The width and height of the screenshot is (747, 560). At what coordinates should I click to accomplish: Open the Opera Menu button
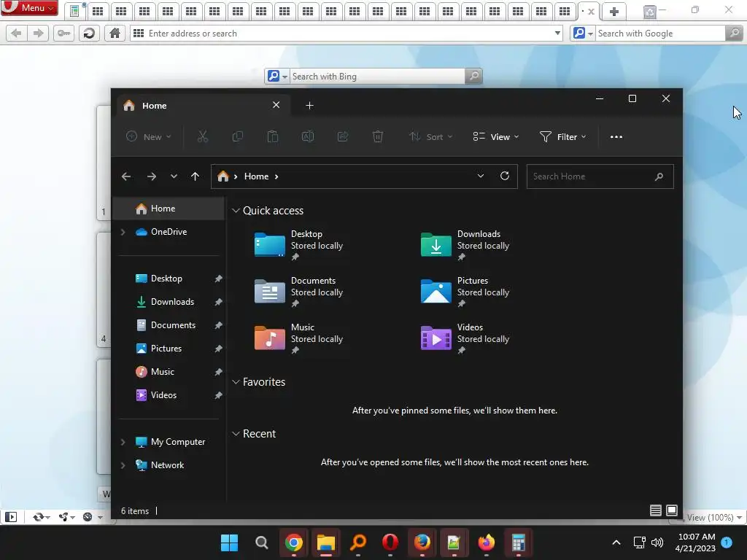click(29, 7)
